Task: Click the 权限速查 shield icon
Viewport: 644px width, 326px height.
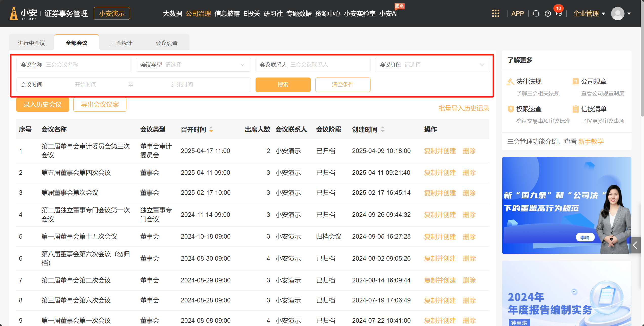Action: click(511, 109)
